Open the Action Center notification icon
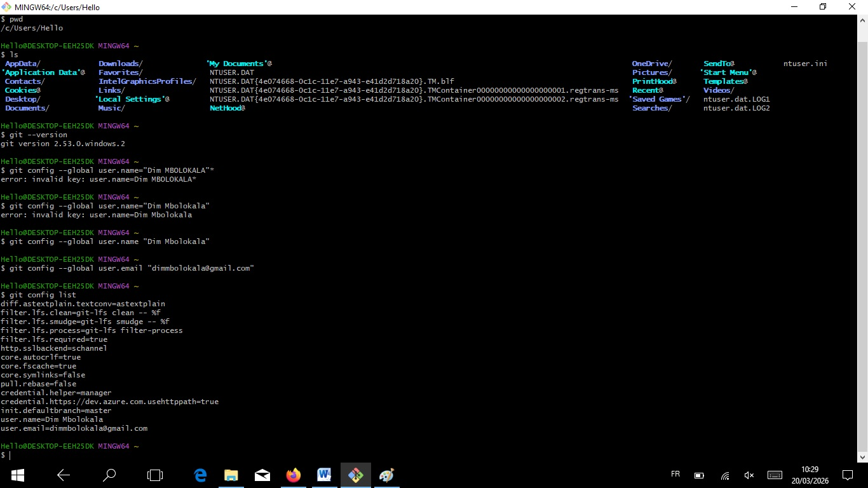This screenshot has width=868, height=488. click(x=848, y=475)
